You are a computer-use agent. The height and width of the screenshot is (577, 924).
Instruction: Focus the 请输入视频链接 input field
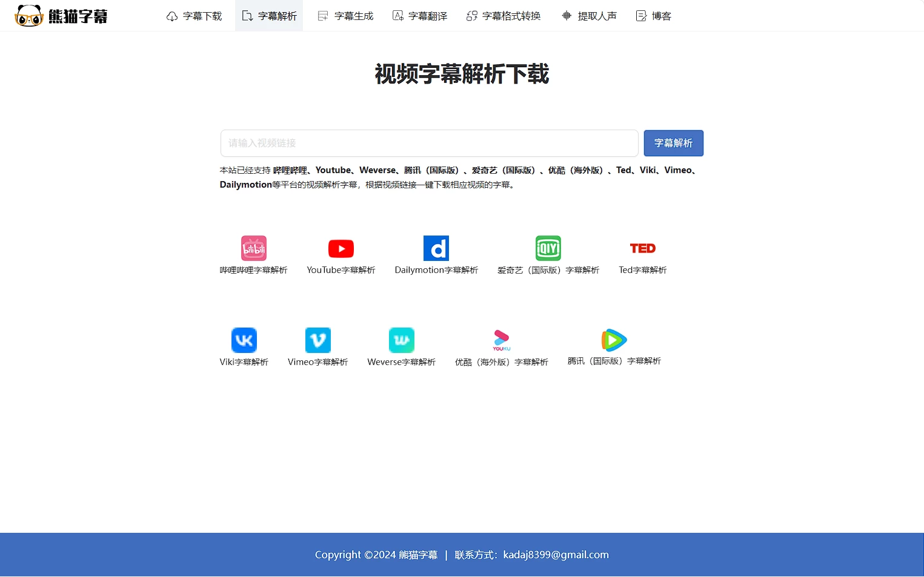(430, 143)
